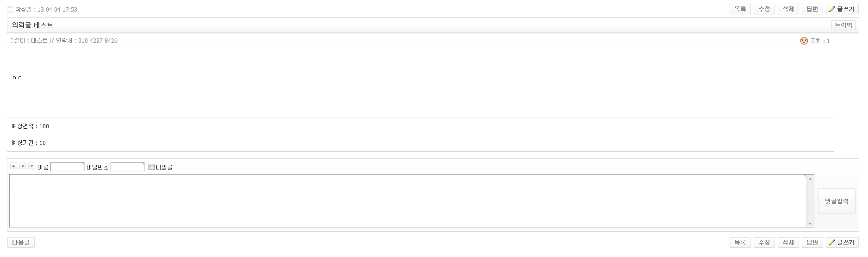Go to the next post via 다음글
Screen dimensions: 868x257
(x=21, y=242)
